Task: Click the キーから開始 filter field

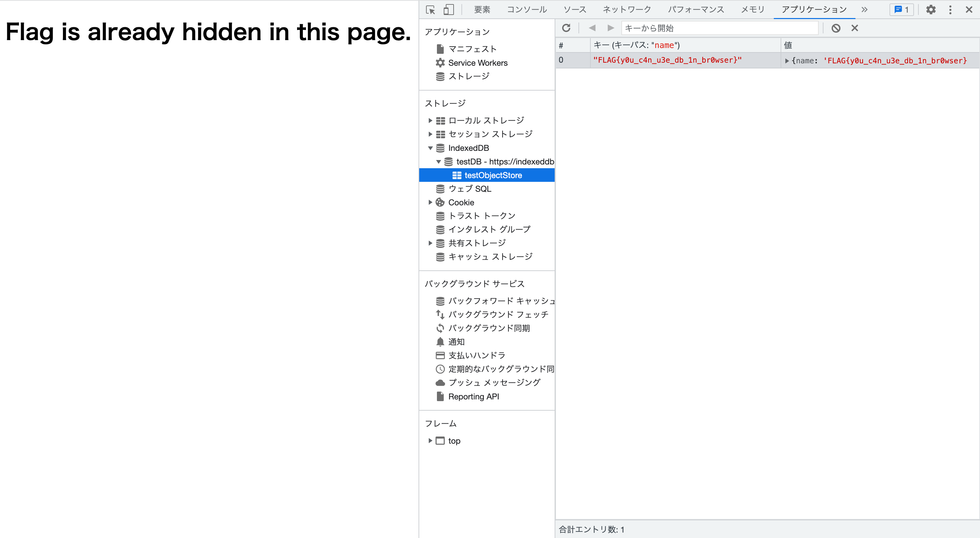Action: [719, 28]
